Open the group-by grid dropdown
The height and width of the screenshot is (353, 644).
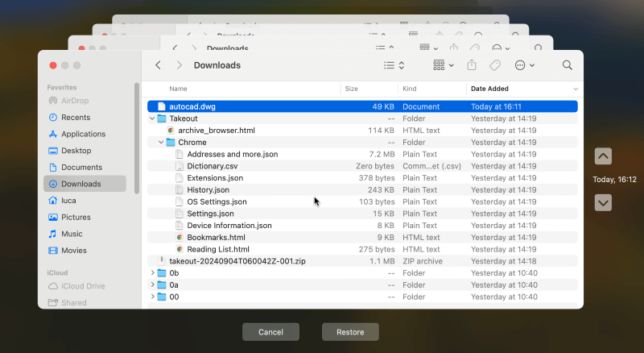click(x=444, y=65)
